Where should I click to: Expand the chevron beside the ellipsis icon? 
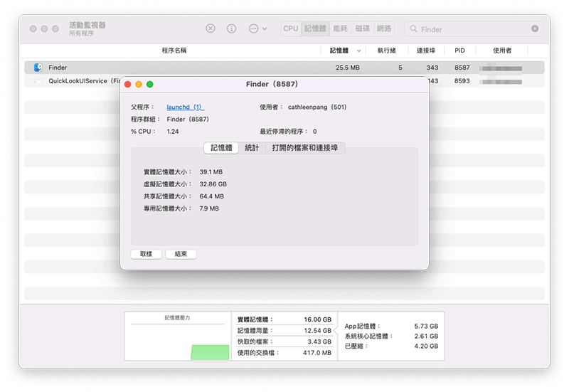(265, 28)
